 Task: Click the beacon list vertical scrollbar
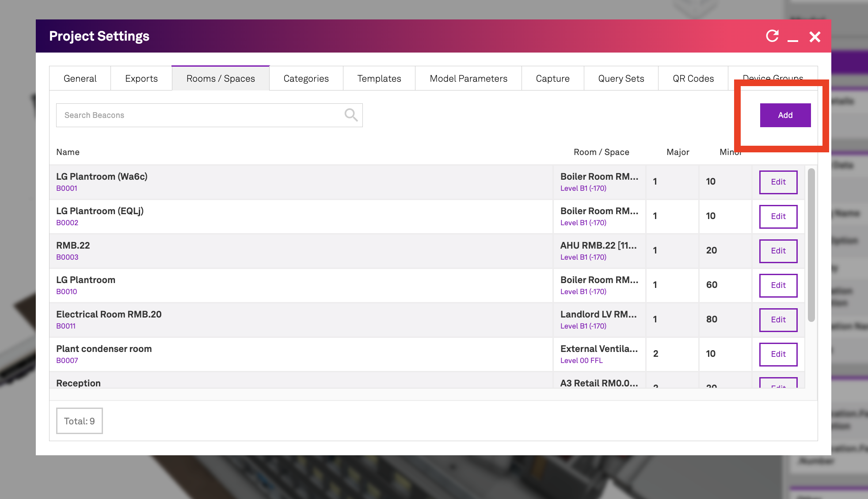(x=811, y=245)
